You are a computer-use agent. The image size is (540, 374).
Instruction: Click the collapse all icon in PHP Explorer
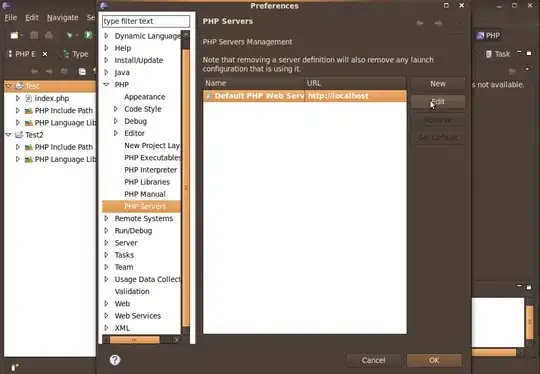pyautogui.click(x=82, y=71)
